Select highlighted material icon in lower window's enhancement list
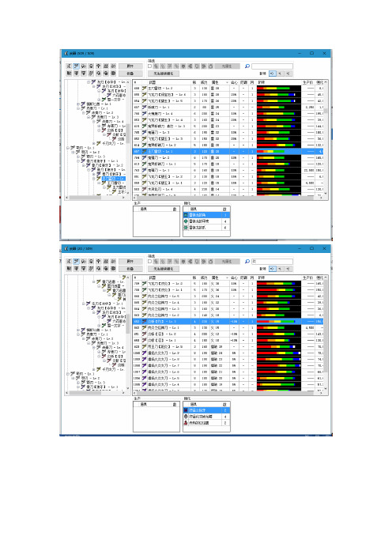 [x=186, y=410]
